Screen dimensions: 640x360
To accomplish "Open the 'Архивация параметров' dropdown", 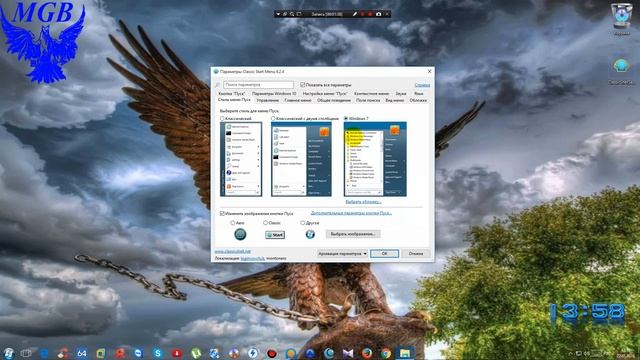I will click(x=342, y=253).
